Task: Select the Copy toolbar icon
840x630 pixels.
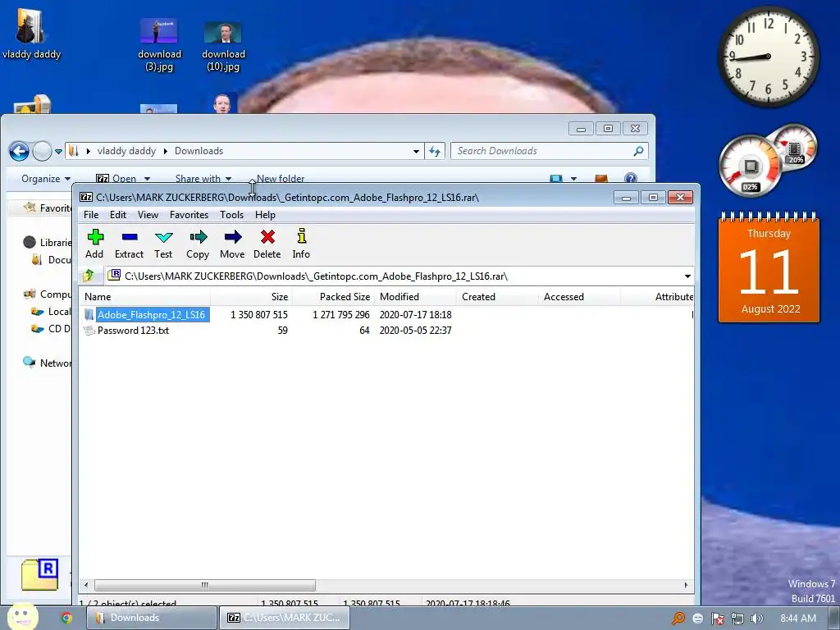Action: click(198, 237)
